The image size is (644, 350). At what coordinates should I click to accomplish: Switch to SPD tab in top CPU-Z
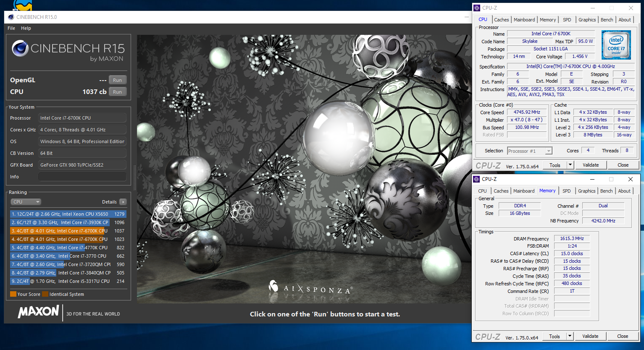(567, 20)
